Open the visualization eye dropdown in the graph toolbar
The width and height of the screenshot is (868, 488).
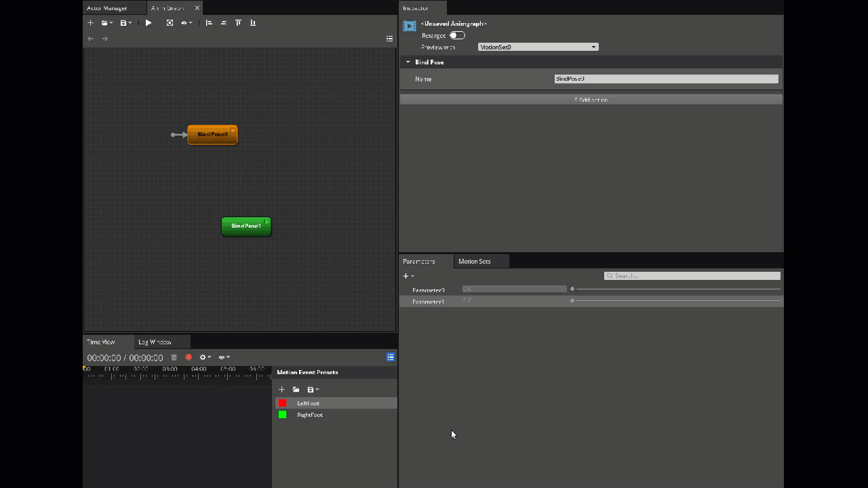point(186,22)
